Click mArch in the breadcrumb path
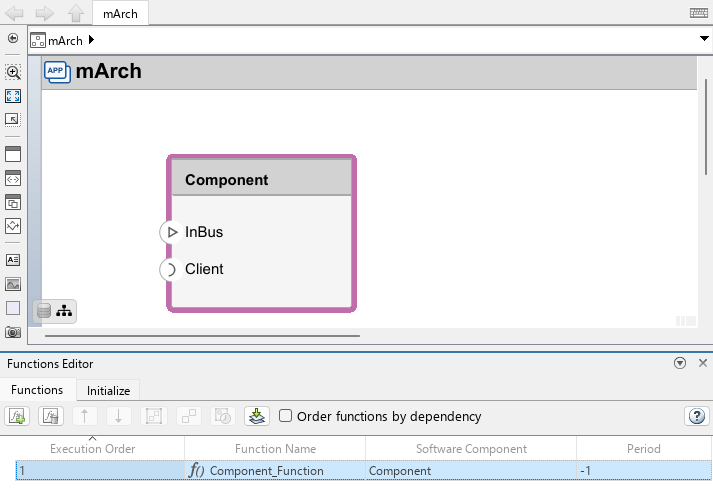This screenshot has width=713, height=503. (x=65, y=41)
